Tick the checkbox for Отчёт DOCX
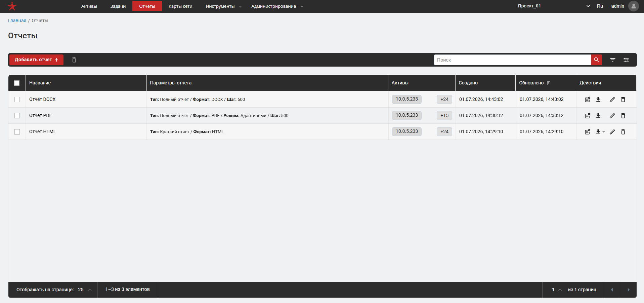Screen dimensions: 644x303 tap(17, 100)
